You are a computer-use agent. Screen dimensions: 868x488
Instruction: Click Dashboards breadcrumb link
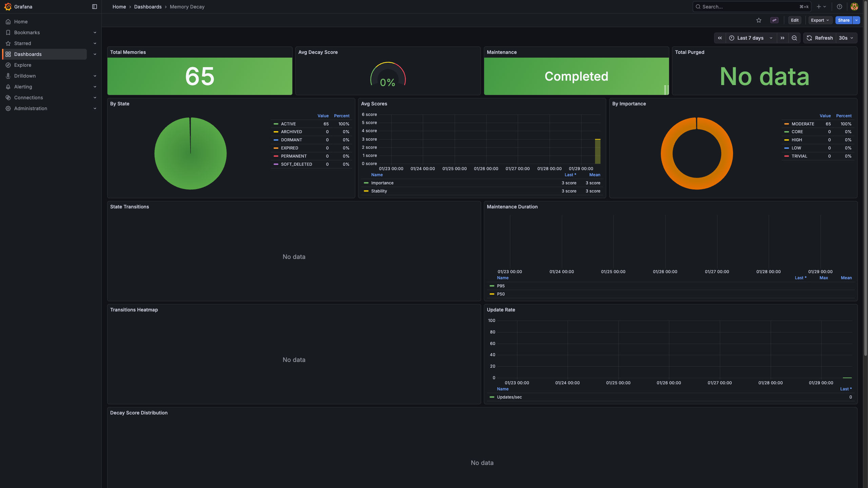(148, 7)
